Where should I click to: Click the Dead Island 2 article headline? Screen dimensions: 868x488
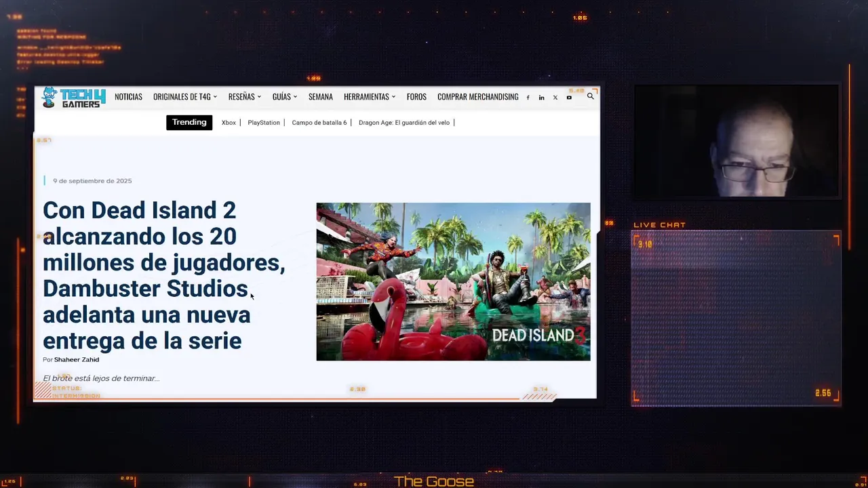point(164,275)
